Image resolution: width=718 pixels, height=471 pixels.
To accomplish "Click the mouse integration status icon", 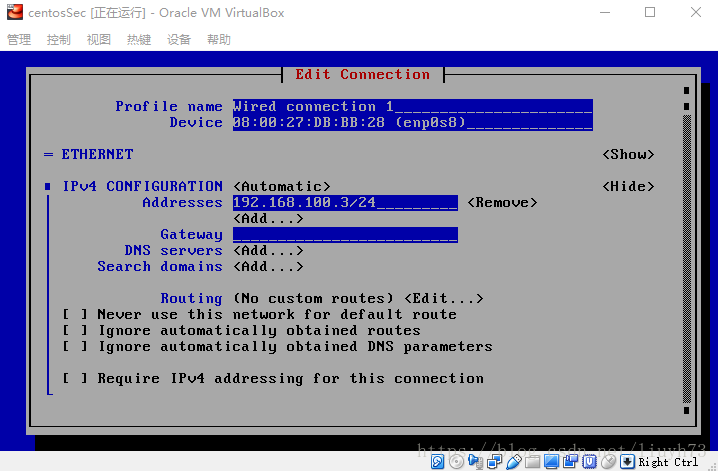I will point(608,462).
